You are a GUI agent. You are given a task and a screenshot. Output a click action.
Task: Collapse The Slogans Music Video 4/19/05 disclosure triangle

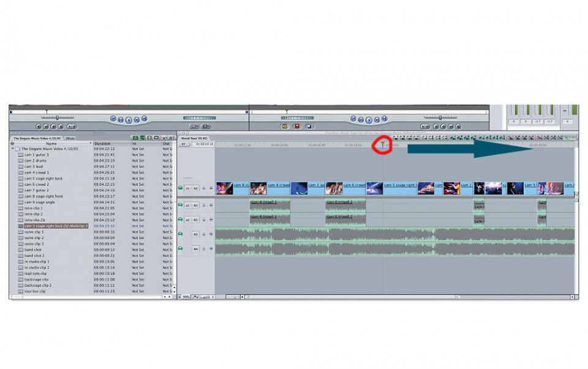click(12, 148)
